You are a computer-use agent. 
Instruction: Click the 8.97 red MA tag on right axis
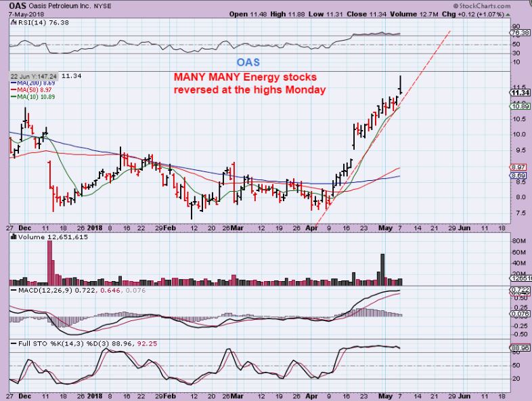pos(518,167)
